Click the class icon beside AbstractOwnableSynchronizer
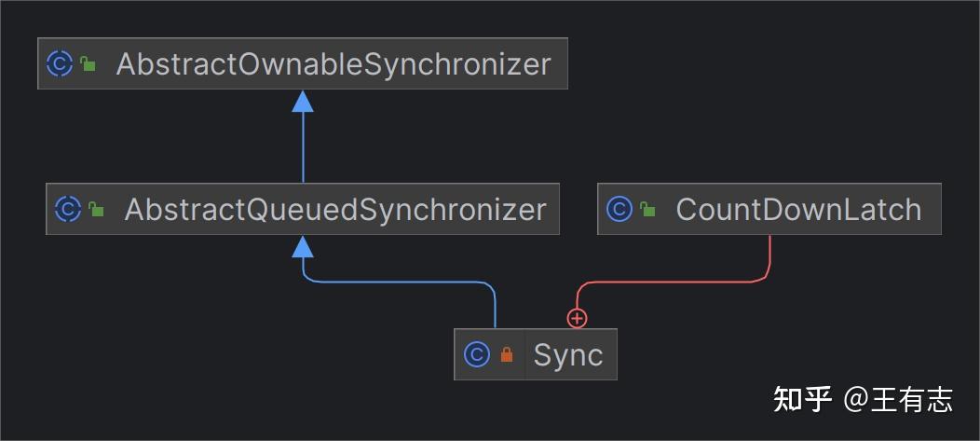This screenshot has width=980, height=441. click(x=60, y=63)
